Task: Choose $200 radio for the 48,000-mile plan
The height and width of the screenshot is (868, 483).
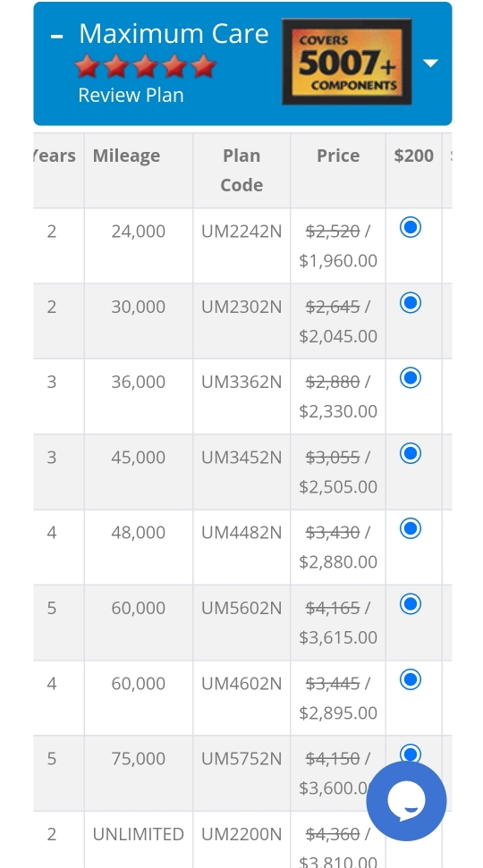Action: click(x=411, y=528)
